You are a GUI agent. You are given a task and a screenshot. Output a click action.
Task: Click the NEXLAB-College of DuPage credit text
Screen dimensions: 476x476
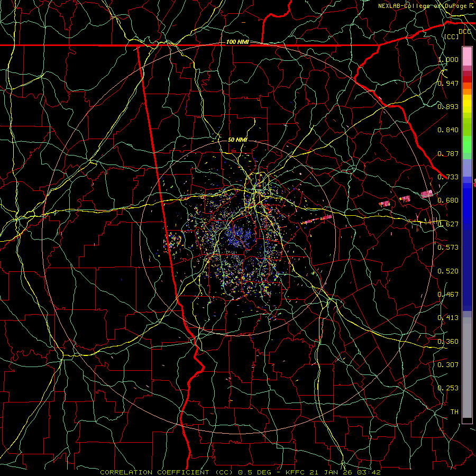423,6
